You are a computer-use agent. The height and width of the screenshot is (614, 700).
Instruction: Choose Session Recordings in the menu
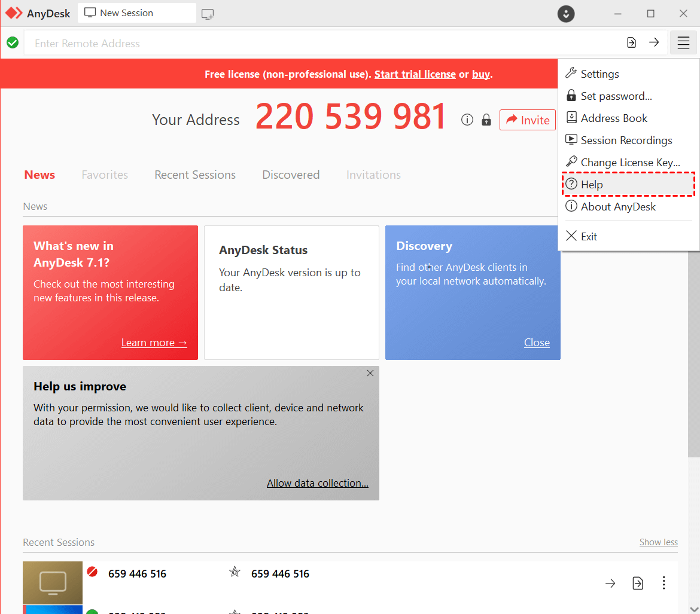pos(626,140)
